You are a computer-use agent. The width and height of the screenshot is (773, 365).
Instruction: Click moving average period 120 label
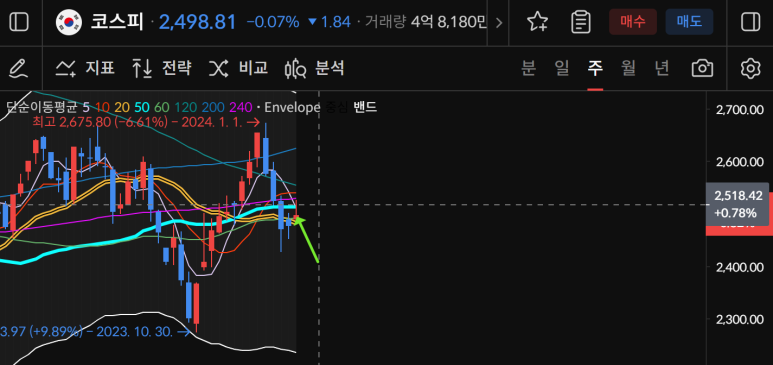click(185, 107)
